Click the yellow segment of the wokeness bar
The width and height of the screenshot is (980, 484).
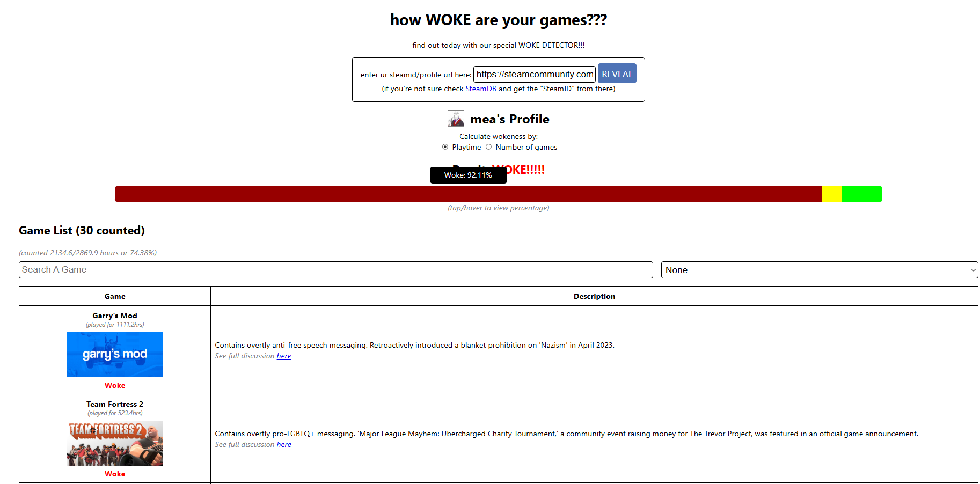click(x=832, y=194)
